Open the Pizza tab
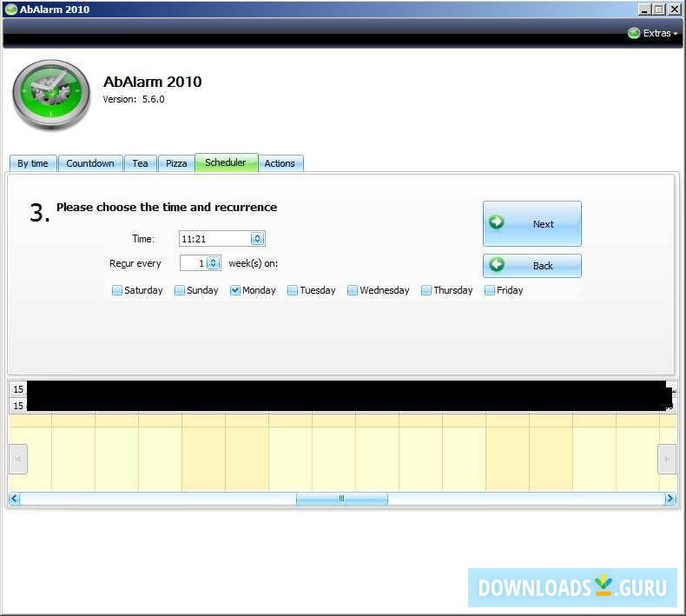 [x=176, y=163]
